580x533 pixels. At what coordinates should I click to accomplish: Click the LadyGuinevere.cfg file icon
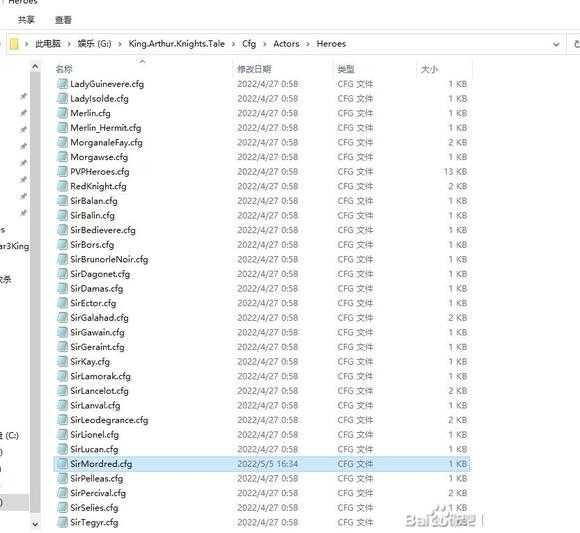(62, 84)
